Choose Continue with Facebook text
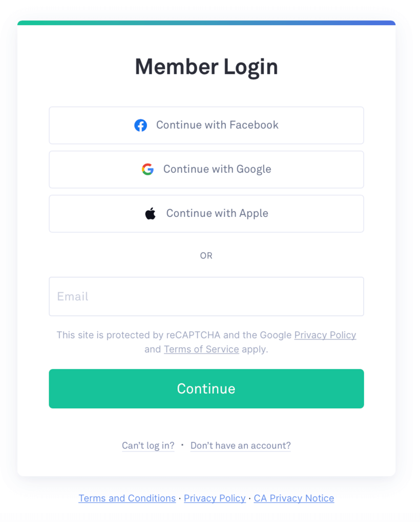 tap(217, 125)
